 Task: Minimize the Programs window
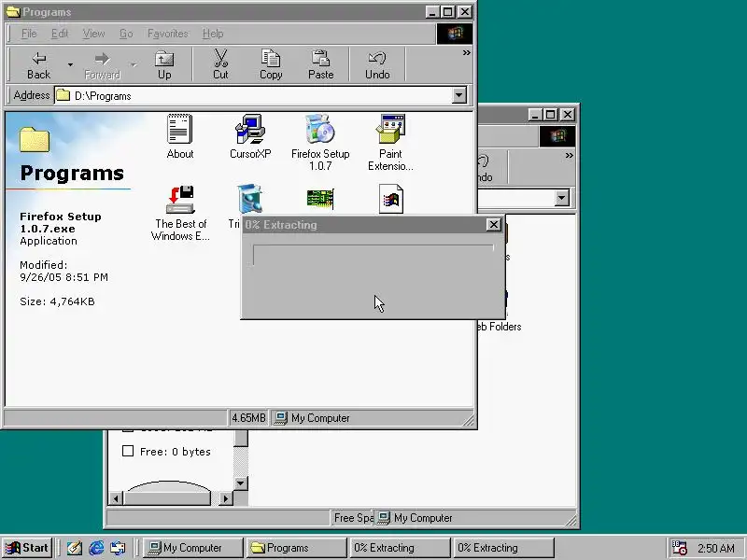click(432, 12)
